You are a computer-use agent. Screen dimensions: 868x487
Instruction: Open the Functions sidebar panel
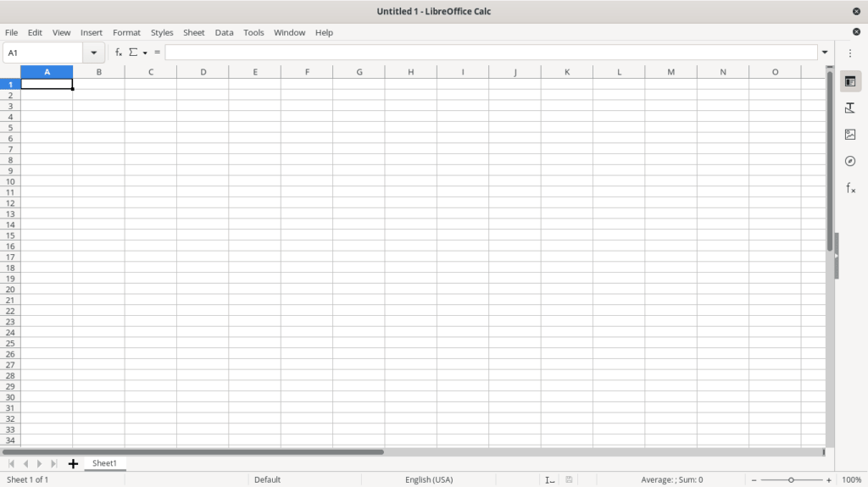click(x=850, y=188)
